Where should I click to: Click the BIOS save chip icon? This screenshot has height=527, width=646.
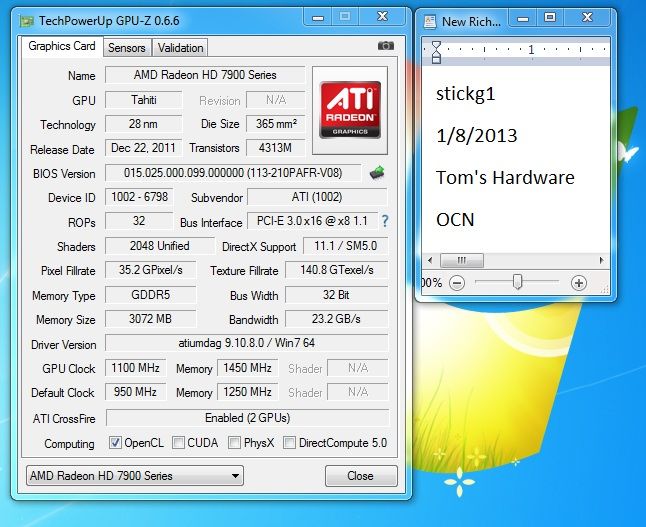(377, 173)
